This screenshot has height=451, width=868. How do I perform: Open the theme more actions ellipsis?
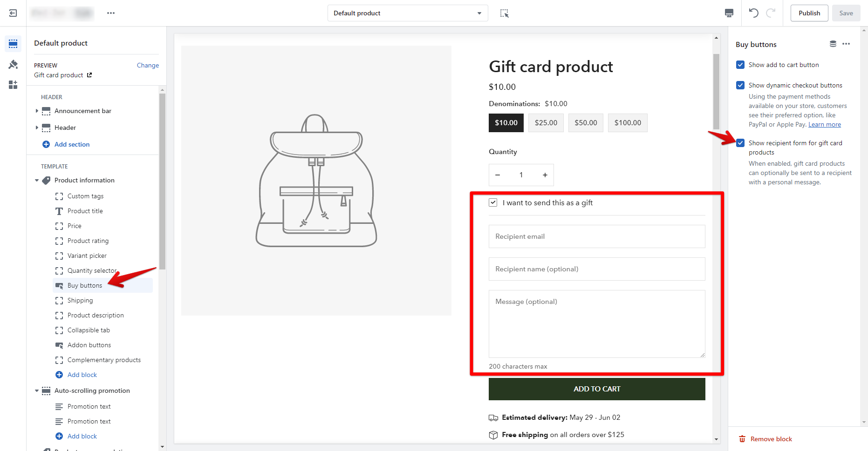[x=111, y=13]
